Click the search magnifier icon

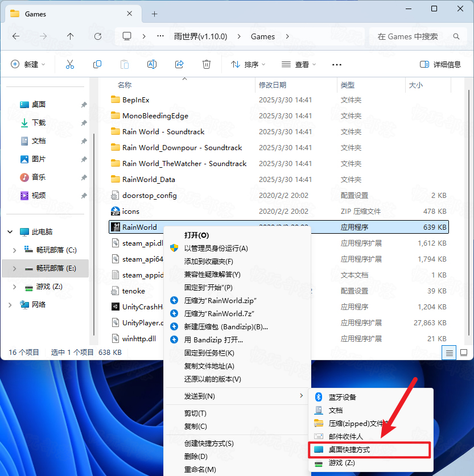pos(456,36)
